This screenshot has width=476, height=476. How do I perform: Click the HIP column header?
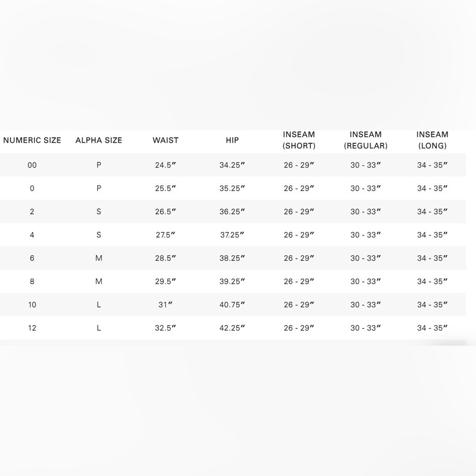coord(232,140)
